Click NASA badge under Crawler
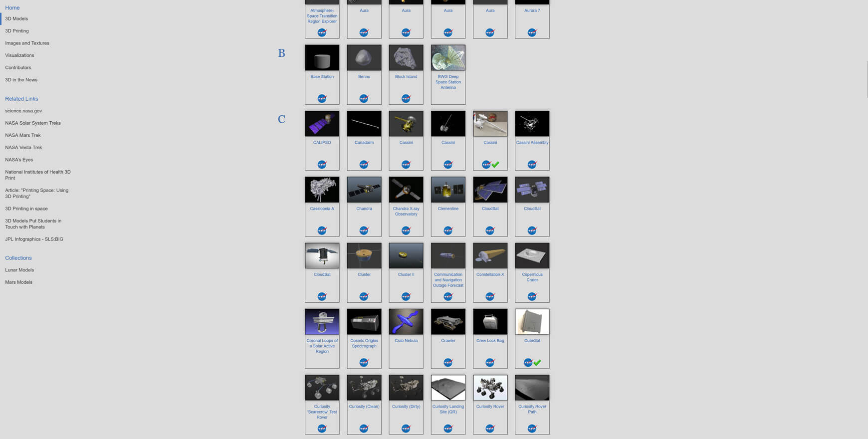 [x=448, y=362]
